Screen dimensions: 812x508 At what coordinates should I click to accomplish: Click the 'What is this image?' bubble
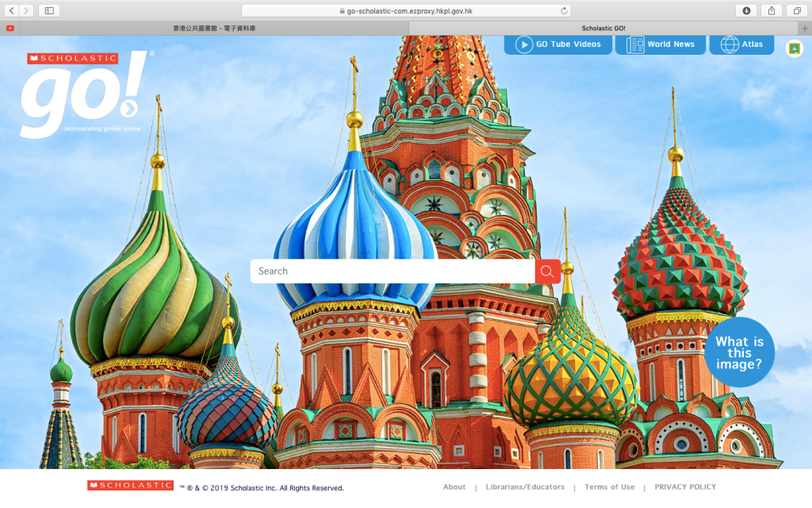(739, 352)
